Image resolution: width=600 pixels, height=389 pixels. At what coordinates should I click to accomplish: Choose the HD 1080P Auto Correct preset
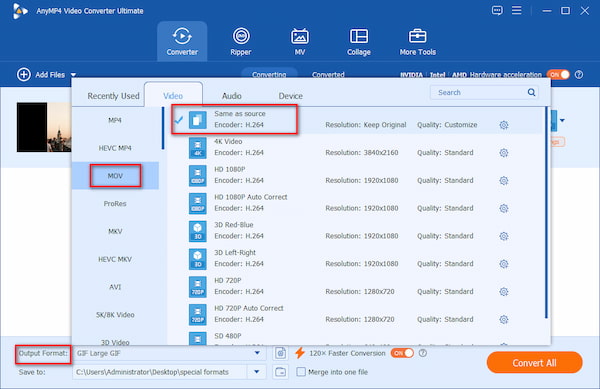(358, 203)
